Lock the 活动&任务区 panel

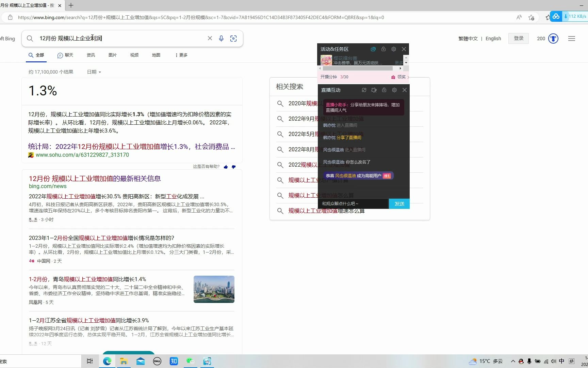(x=383, y=49)
